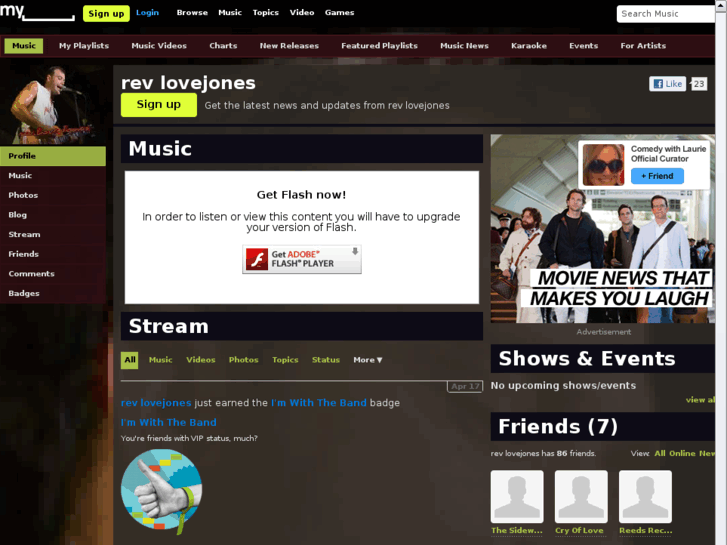Select Friends in left sidebar

[53, 254]
